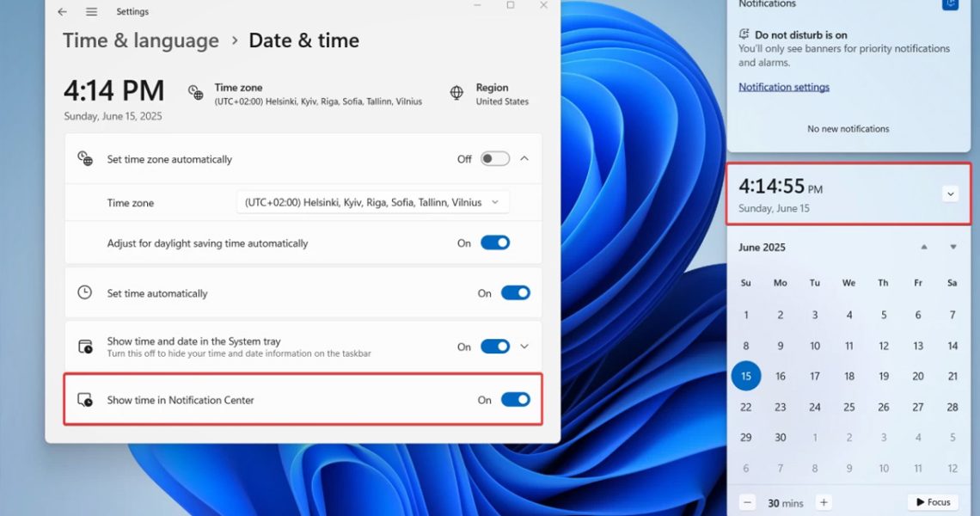Image resolution: width=980 pixels, height=516 pixels.
Task: Open June 2025 month picker
Action: pyautogui.click(x=762, y=247)
